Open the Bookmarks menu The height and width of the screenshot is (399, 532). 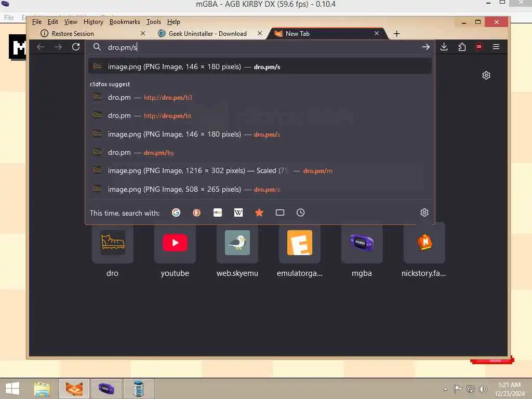click(x=125, y=22)
